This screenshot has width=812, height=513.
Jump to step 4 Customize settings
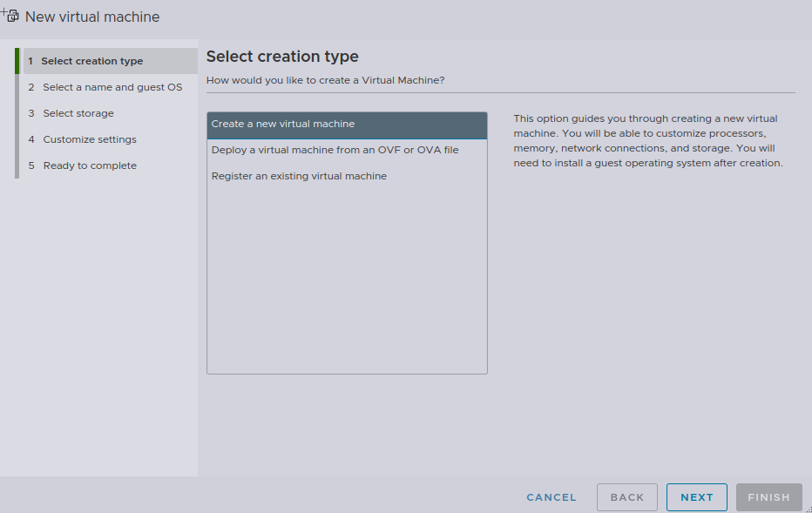point(88,139)
